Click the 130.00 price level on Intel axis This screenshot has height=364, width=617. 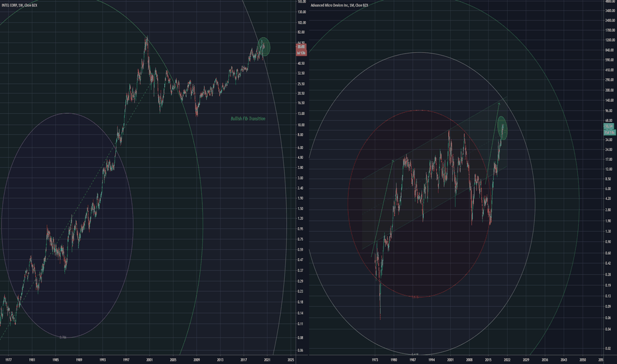pos(301,12)
